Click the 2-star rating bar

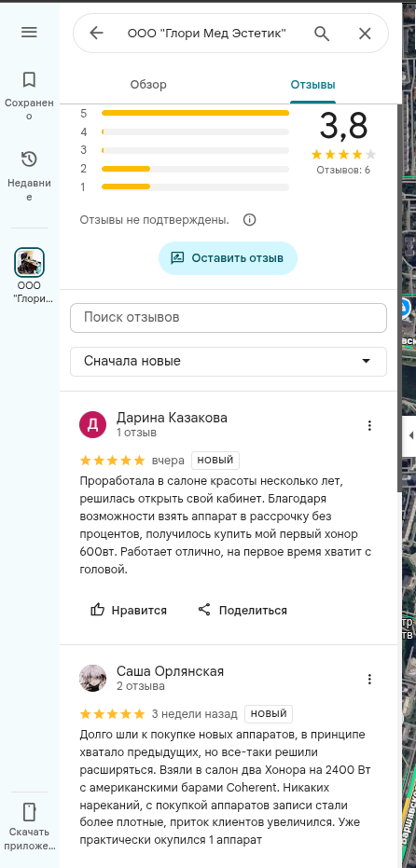click(196, 168)
